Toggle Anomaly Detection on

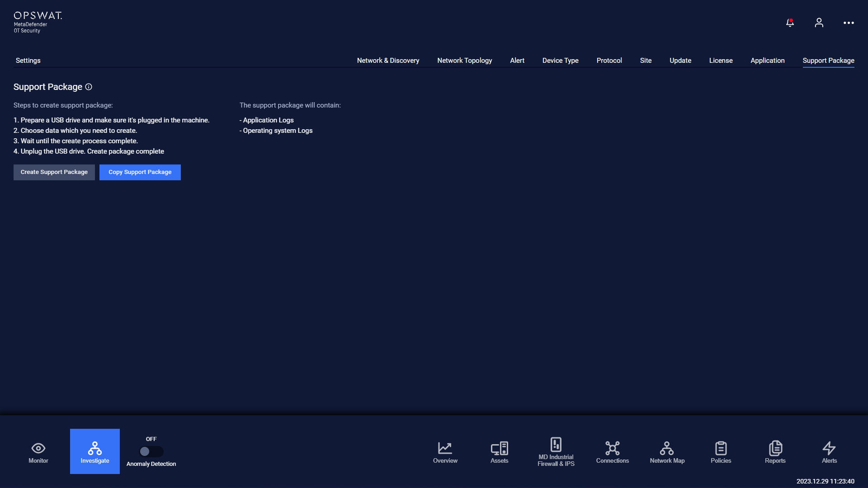[151, 451]
